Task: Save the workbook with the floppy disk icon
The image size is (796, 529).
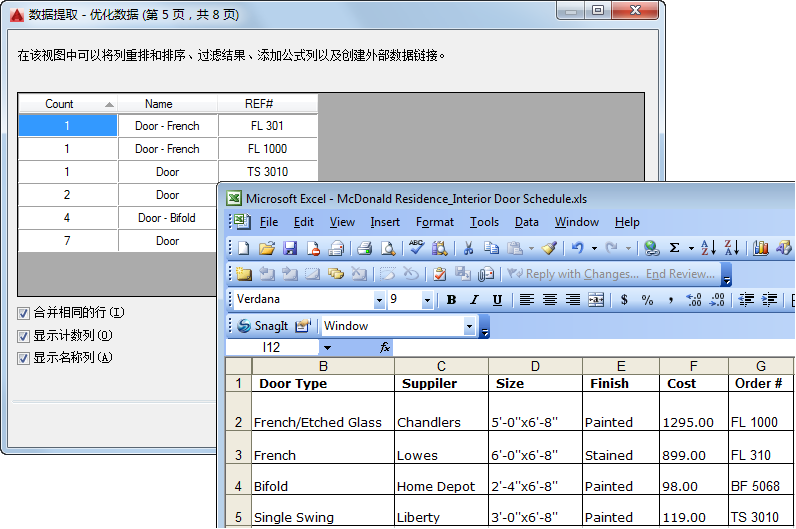Action: pos(290,248)
